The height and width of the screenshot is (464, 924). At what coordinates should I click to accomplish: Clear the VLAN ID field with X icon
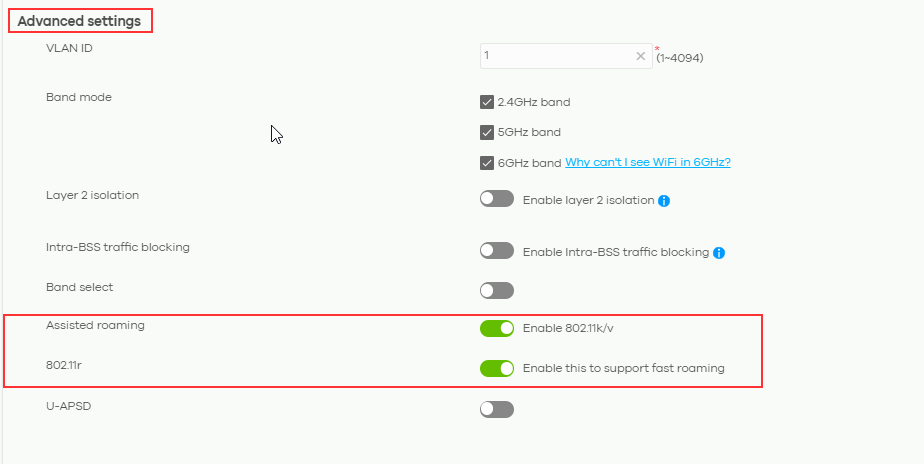(x=640, y=57)
